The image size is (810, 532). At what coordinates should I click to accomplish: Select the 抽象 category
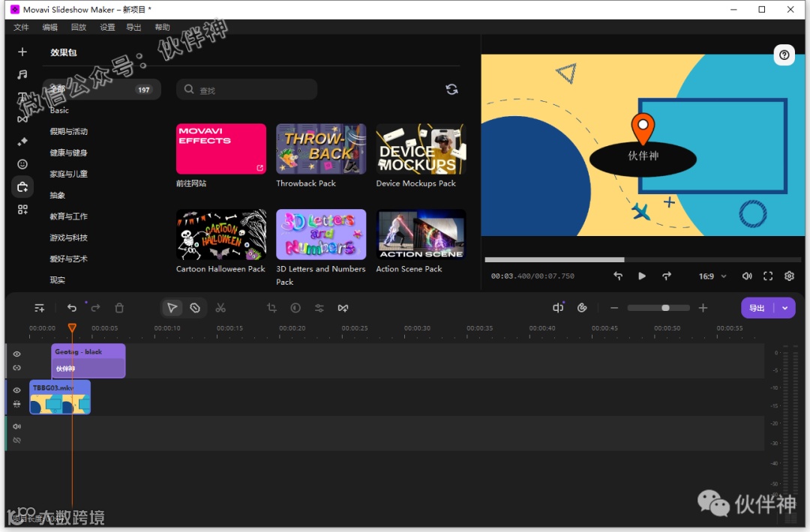(x=57, y=195)
